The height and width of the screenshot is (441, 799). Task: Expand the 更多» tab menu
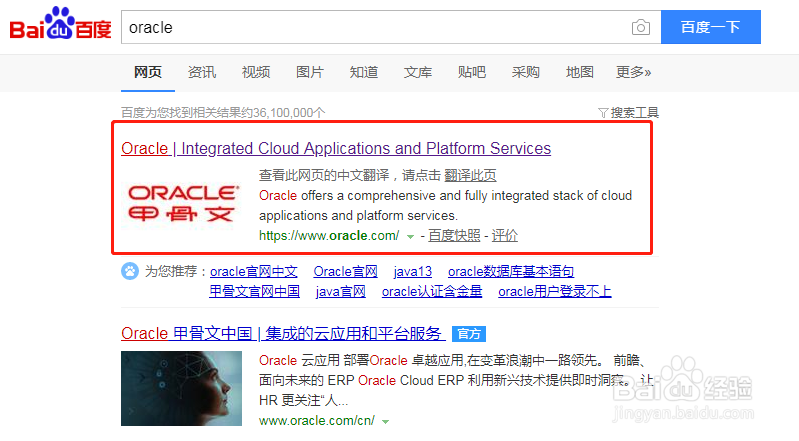click(633, 72)
